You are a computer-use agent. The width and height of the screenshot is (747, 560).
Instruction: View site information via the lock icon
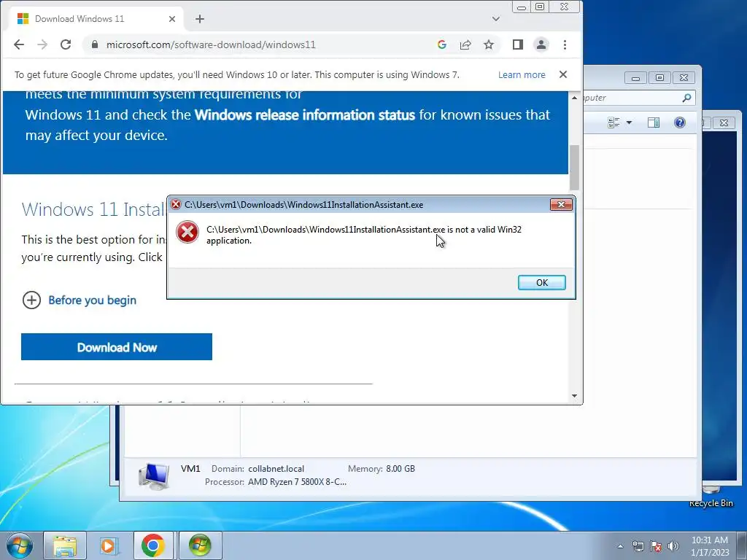tap(95, 44)
